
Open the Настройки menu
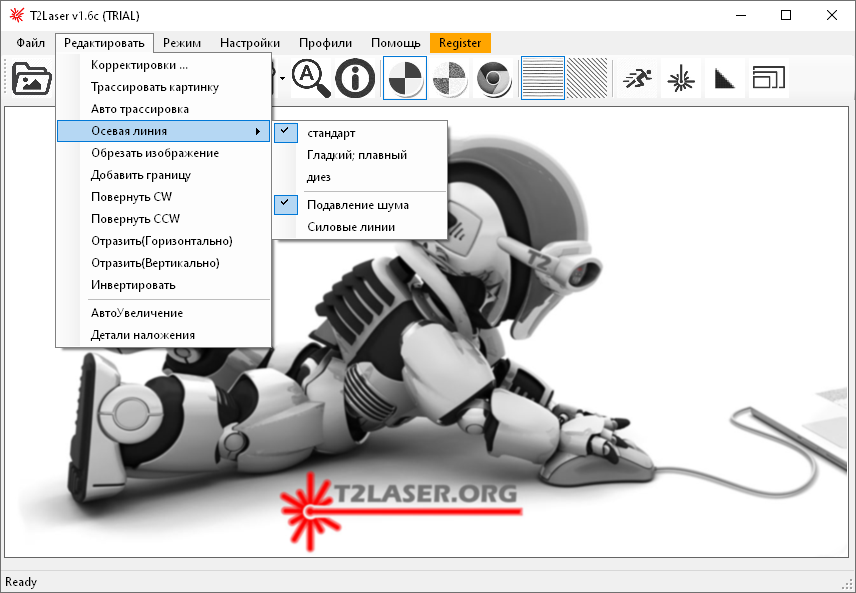(250, 43)
